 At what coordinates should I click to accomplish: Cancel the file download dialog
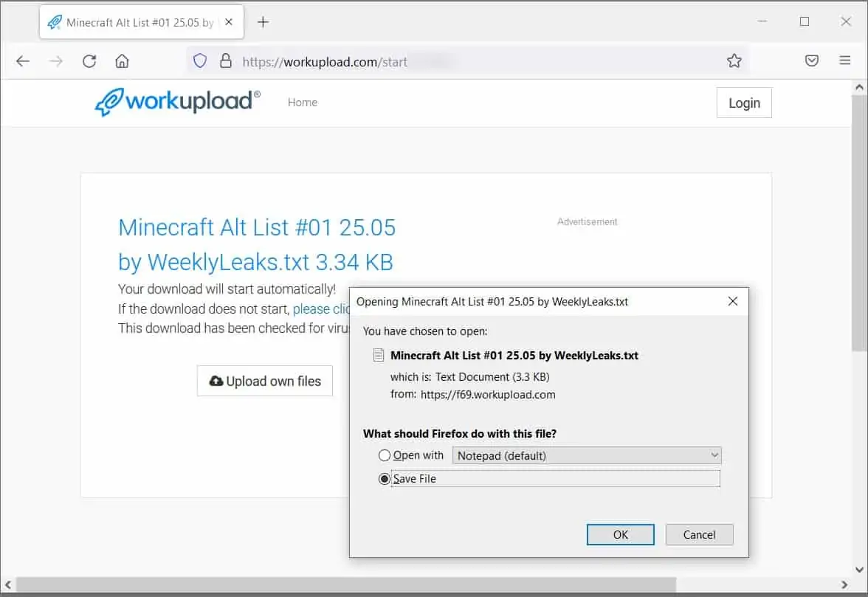[699, 535]
